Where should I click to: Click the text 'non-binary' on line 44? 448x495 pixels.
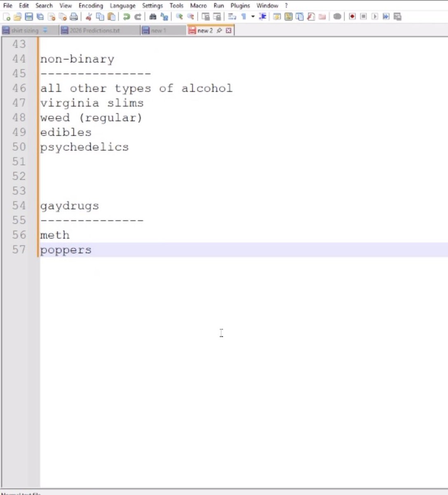coord(77,59)
